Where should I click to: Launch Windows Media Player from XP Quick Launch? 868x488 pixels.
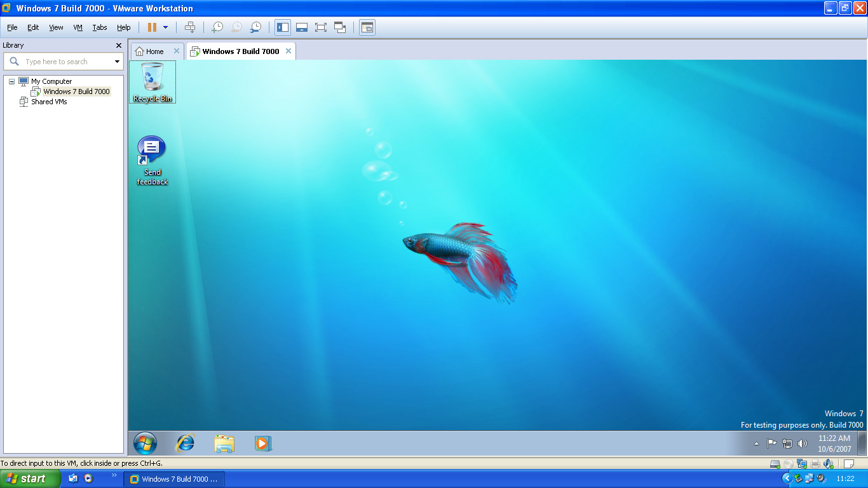pos(88,478)
